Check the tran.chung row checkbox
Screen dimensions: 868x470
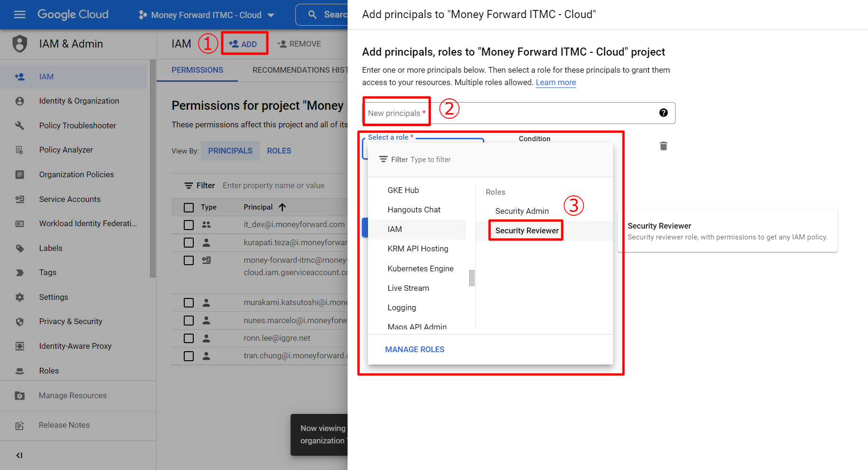[x=189, y=355]
